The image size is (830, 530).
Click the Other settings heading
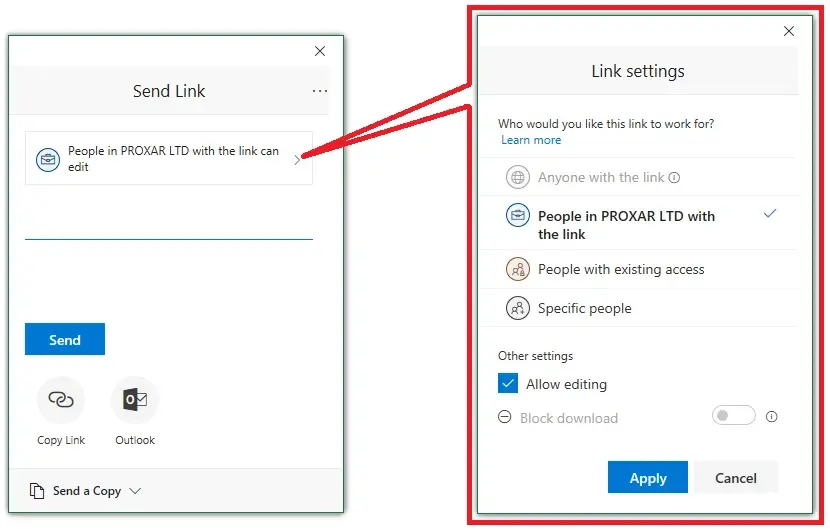tap(535, 355)
